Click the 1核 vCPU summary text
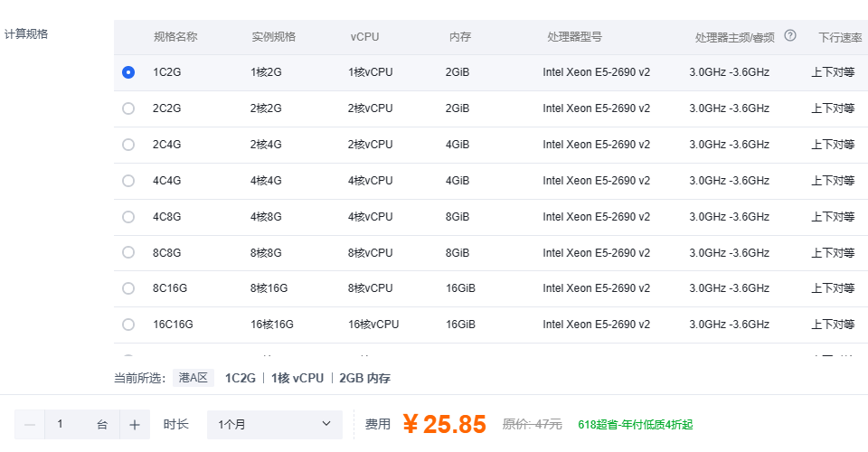Screen dimensions: 868x452 click(297, 379)
